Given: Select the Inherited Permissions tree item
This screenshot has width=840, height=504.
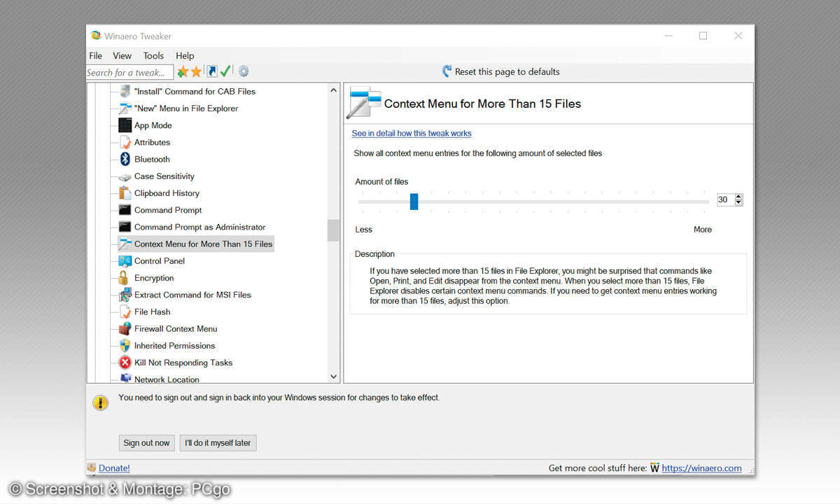Looking at the screenshot, I should (174, 346).
